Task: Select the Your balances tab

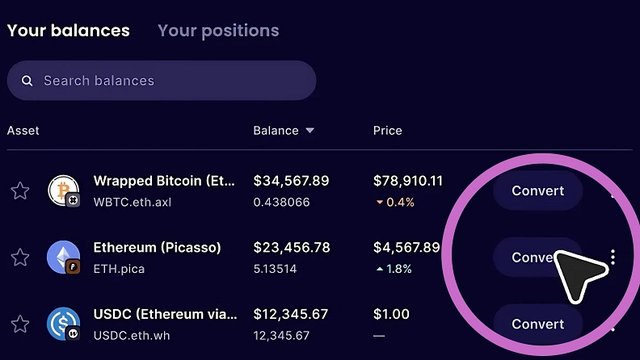Action: click(x=68, y=31)
